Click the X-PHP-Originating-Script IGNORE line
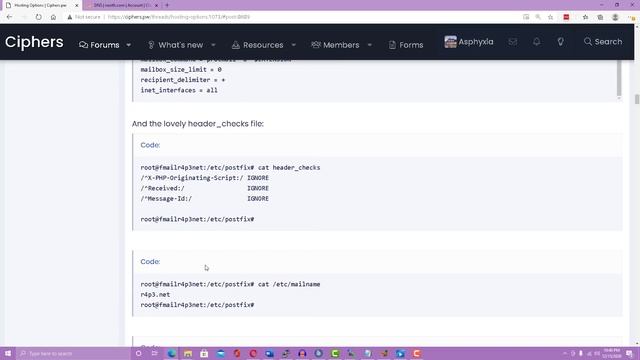 [204, 178]
